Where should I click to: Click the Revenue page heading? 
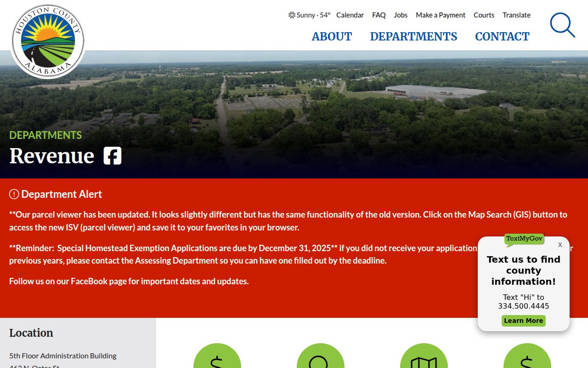pyautogui.click(x=51, y=155)
